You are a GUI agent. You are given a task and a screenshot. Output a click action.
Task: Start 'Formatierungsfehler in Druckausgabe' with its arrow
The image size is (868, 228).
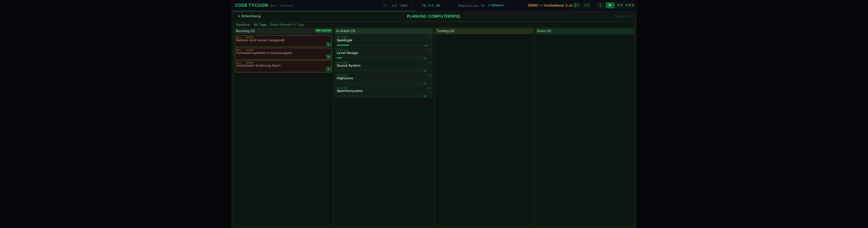tap(328, 57)
